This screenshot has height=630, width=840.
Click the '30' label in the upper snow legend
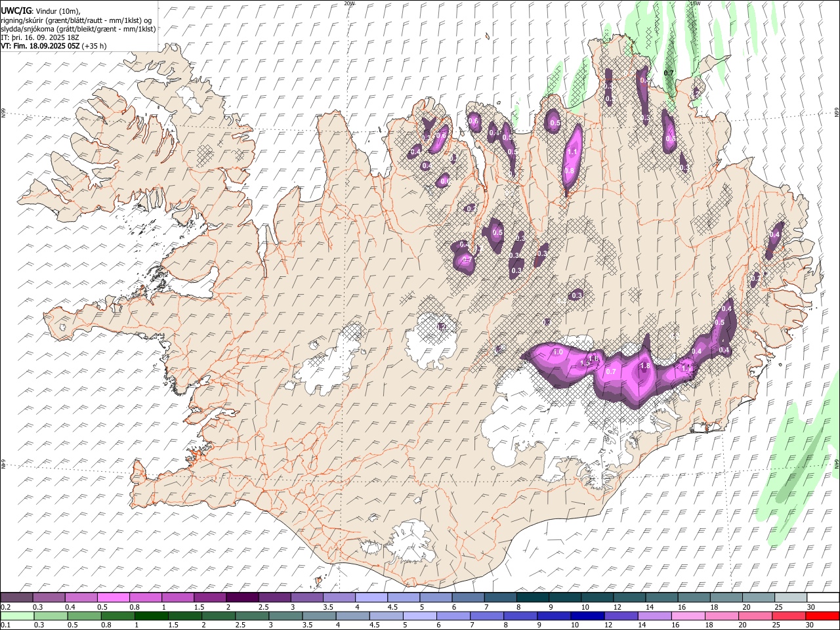tap(810, 607)
